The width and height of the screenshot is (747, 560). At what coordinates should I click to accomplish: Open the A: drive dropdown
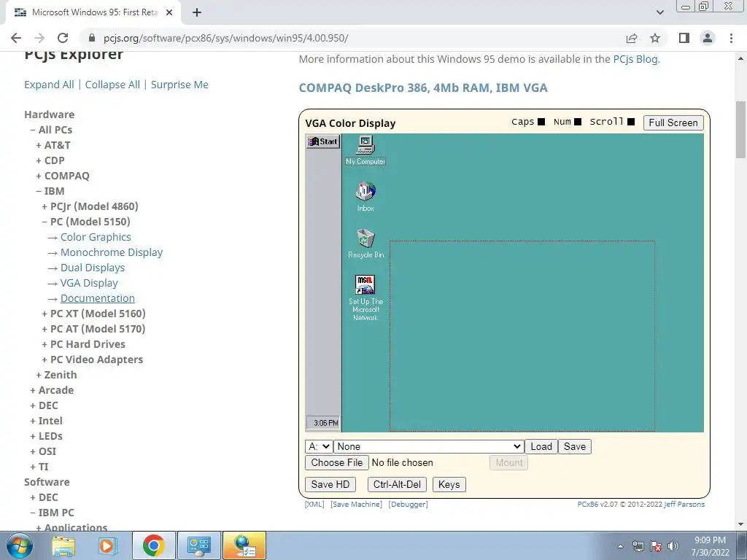[318, 447]
